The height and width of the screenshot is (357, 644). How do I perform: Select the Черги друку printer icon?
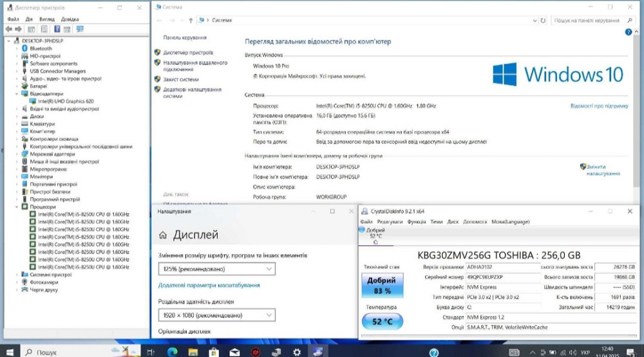point(24,289)
